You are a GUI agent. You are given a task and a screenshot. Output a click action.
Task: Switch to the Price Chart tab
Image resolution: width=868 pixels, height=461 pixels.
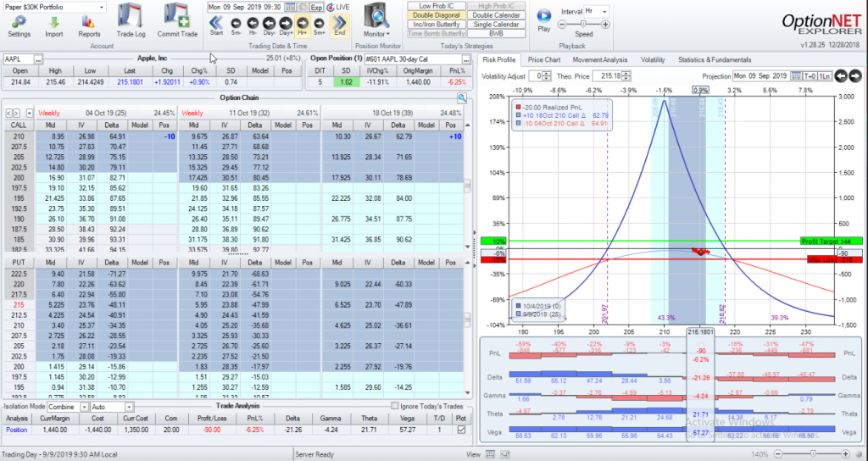coord(543,60)
